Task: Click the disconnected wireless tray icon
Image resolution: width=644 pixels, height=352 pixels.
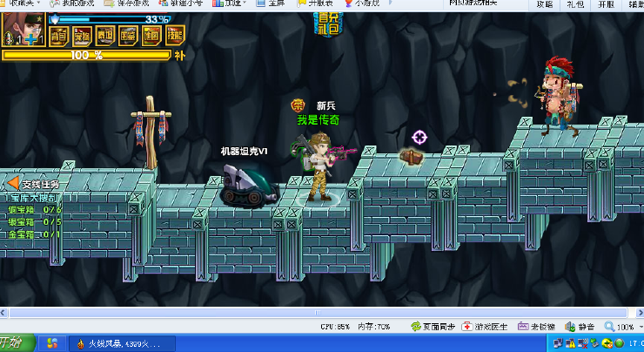Action: tap(582, 343)
